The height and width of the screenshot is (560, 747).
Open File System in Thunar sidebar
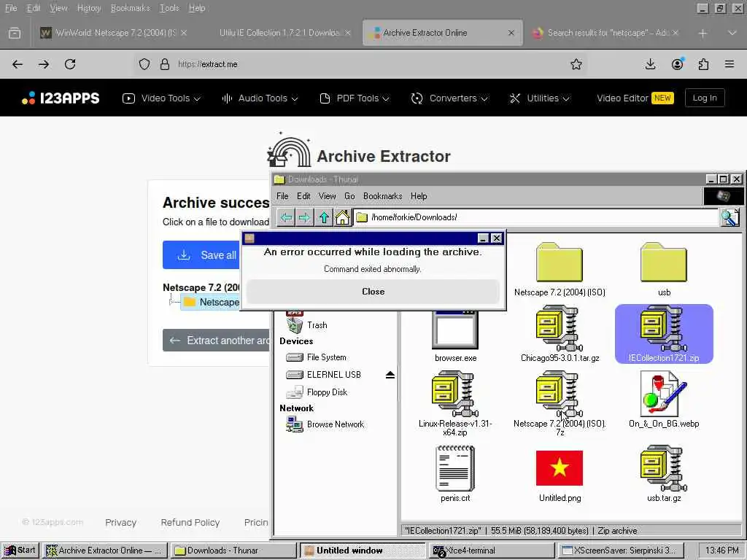[317, 357]
